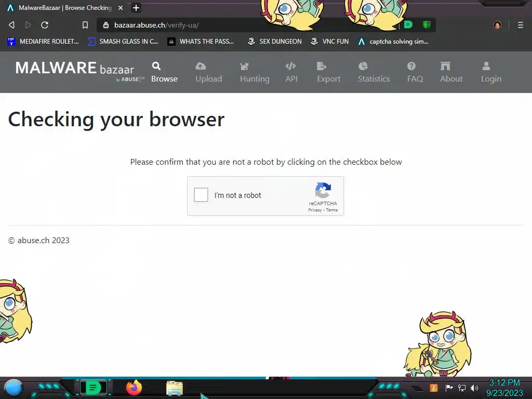Click the browser forward arrow
Image resolution: width=532 pixels, height=399 pixels.
click(28, 25)
